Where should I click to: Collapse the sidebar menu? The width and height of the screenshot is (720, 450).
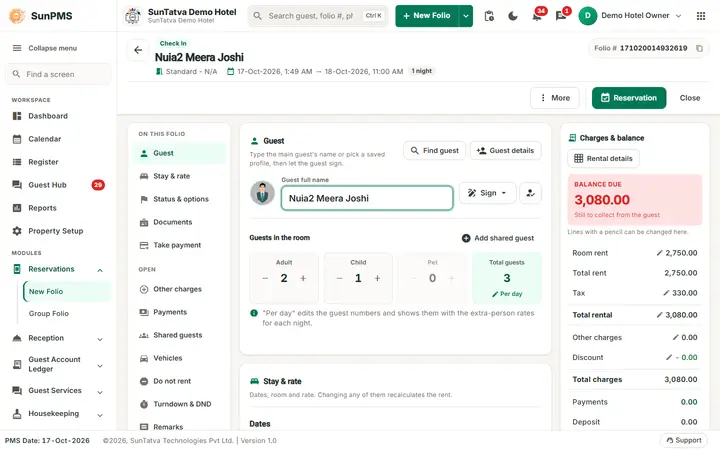(45, 48)
